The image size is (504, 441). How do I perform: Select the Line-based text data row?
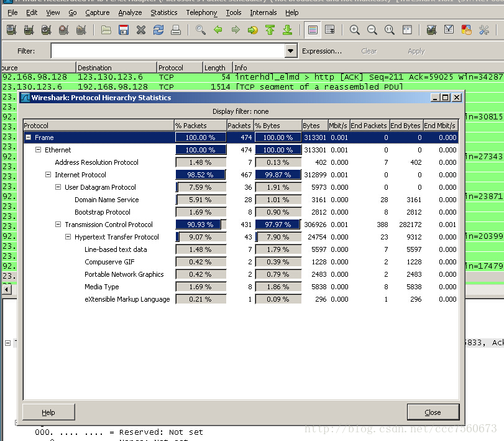[x=241, y=249]
